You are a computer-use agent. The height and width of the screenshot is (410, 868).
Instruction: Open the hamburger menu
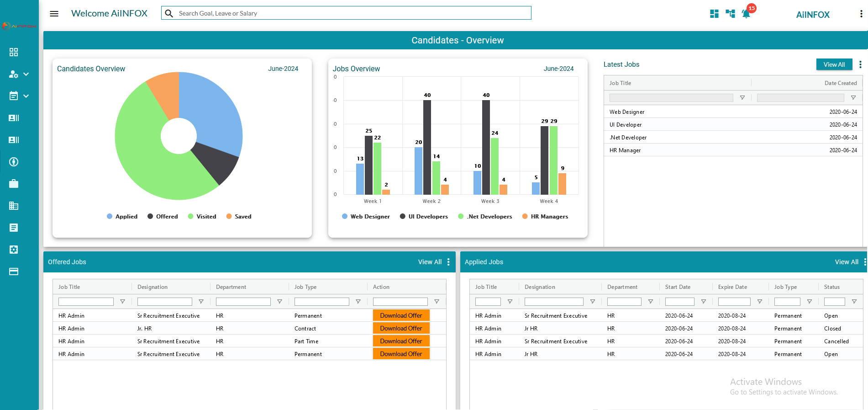tap(54, 14)
